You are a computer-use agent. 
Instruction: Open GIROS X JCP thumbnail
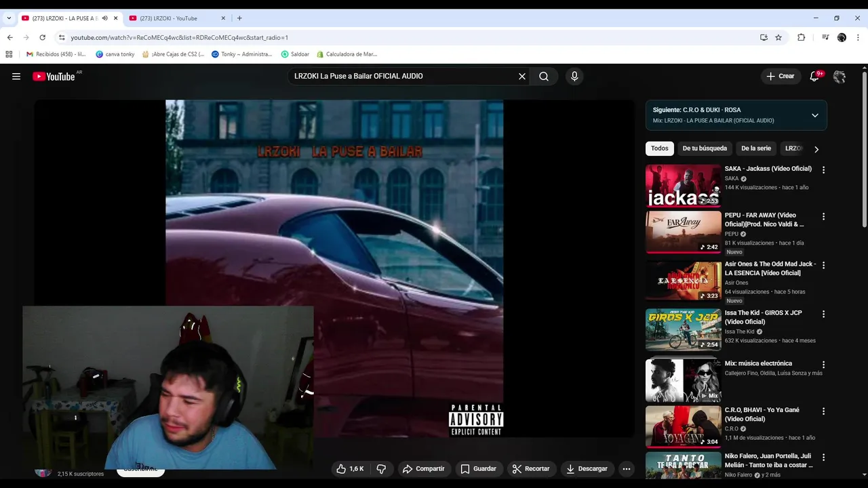683,330
